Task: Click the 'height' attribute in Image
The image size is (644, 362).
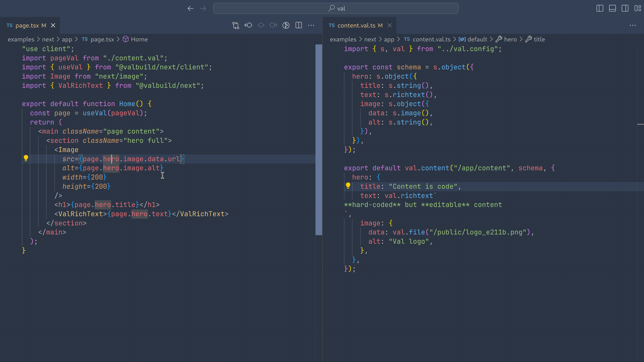Action: pos(74,186)
